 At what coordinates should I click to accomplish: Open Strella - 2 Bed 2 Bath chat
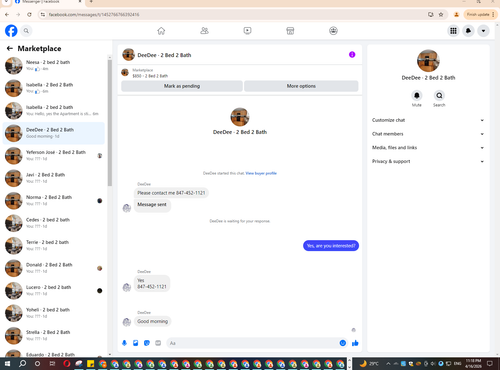click(54, 336)
